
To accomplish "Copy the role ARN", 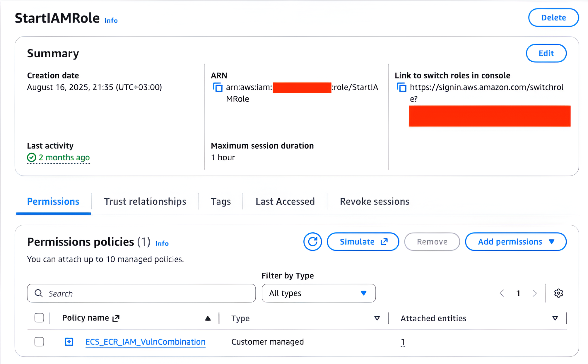I will click(x=218, y=87).
